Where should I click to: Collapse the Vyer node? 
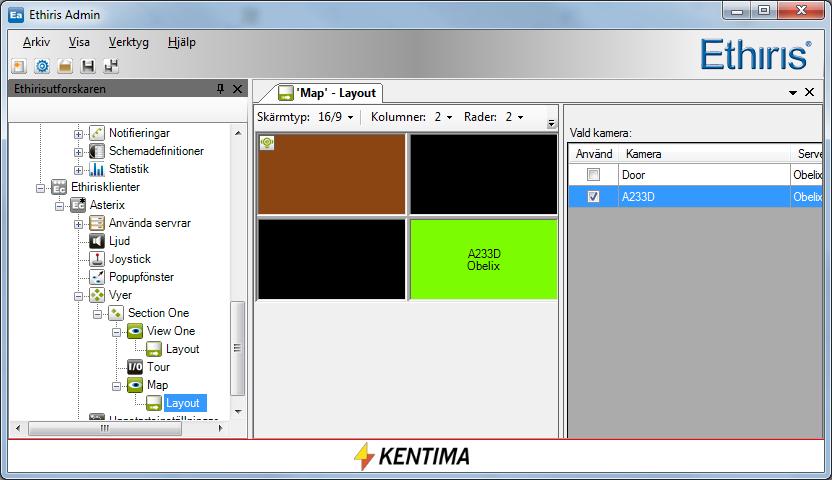click(x=78, y=296)
